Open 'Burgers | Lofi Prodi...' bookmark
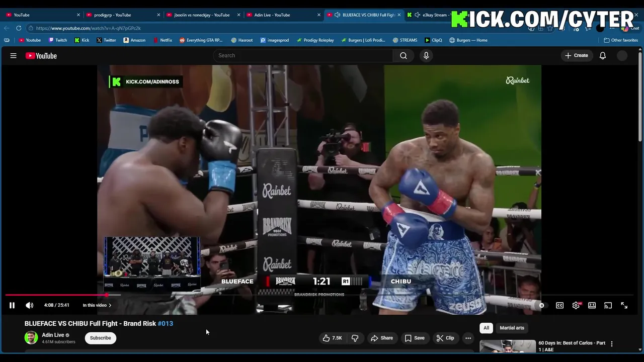This screenshot has height=362, width=644. pyautogui.click(x=363, y=40)
